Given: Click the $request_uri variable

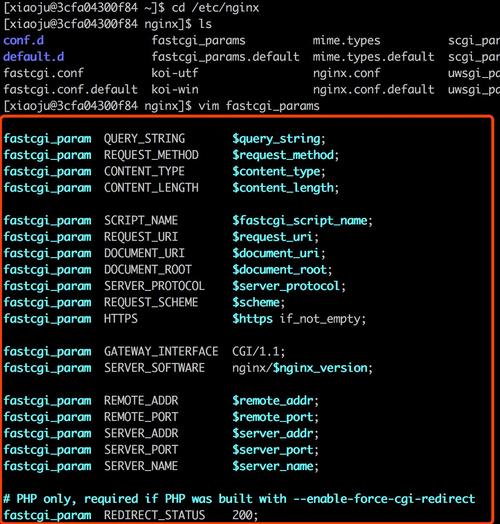Looking at the screenshot, I should (x=273, y=237).
